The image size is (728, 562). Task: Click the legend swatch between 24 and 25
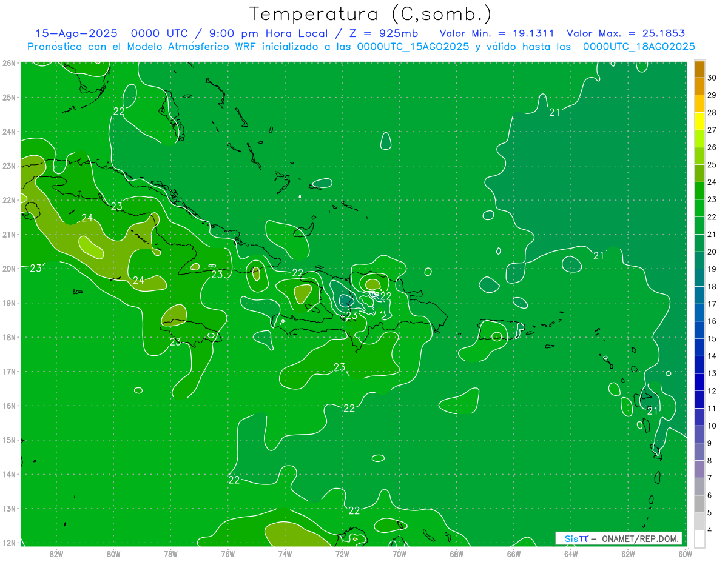699,173
